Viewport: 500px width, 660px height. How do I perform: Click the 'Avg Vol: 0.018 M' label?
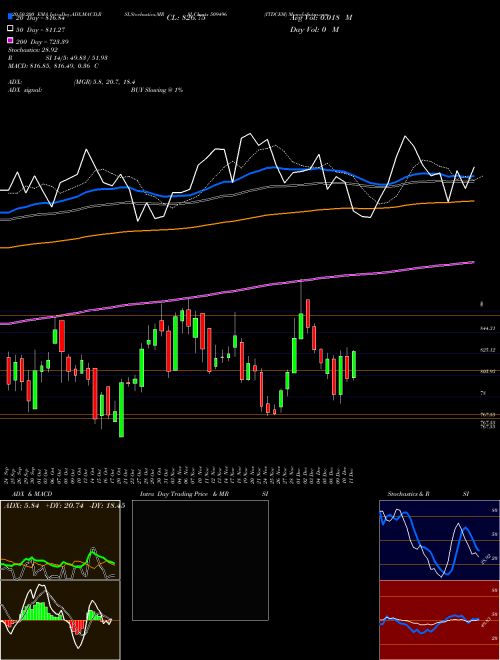(321, 18)
